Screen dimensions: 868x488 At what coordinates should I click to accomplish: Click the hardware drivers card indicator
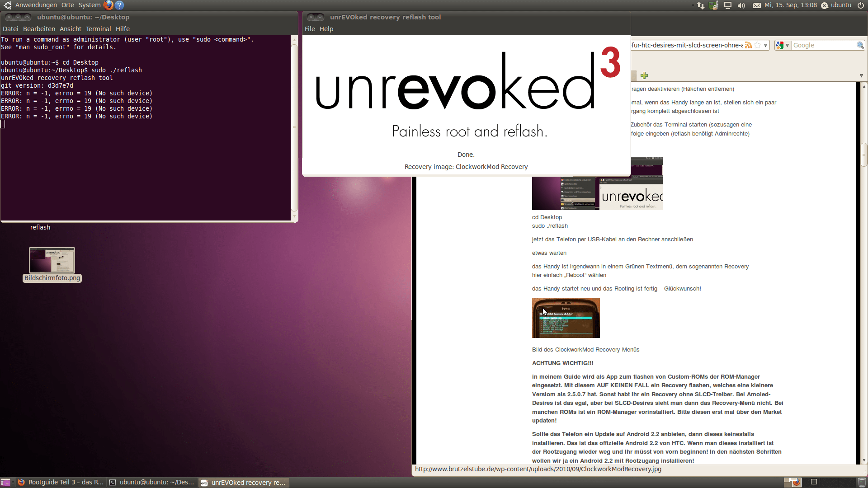pos(714,5)
